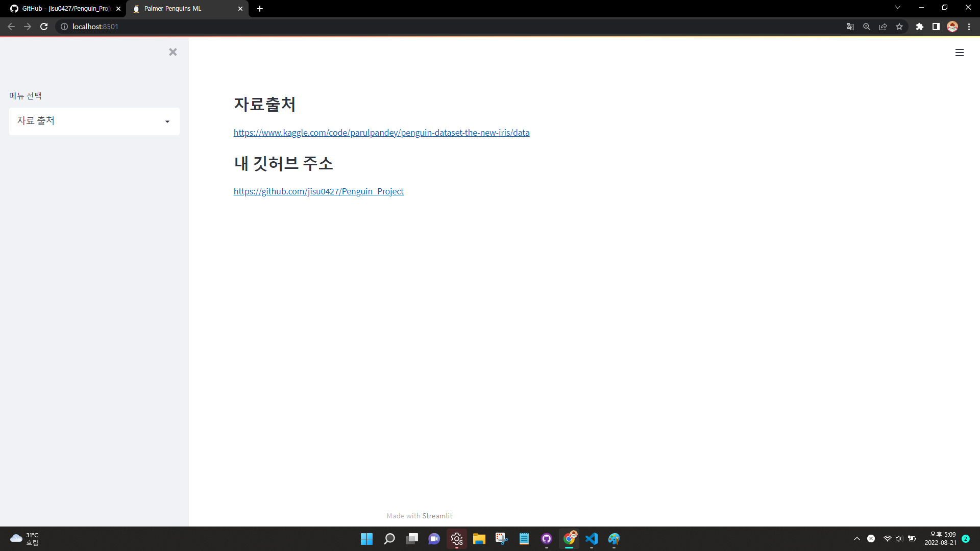Open the notification count badge

coord(966,539)
